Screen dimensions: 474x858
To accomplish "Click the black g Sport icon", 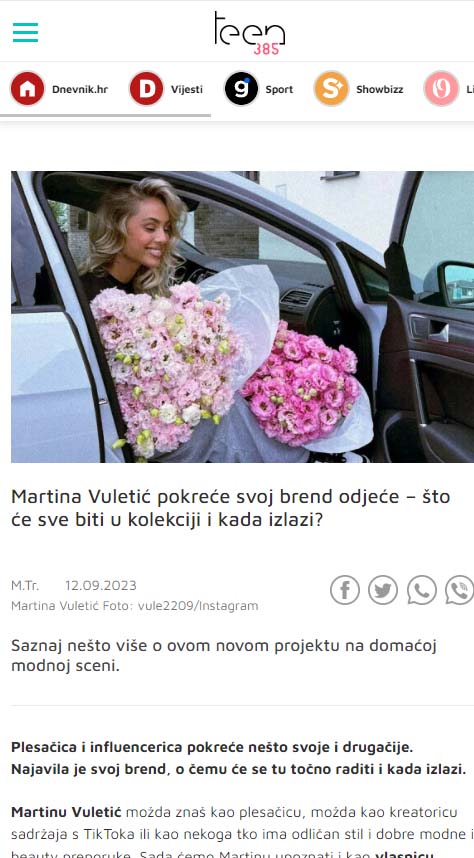I will pos(241,89).
